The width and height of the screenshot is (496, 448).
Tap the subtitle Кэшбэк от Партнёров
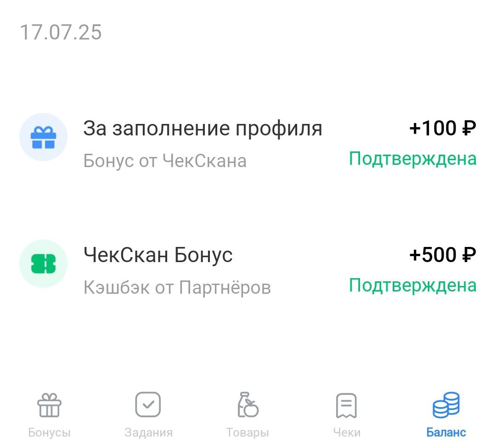(x=177, y=287)
